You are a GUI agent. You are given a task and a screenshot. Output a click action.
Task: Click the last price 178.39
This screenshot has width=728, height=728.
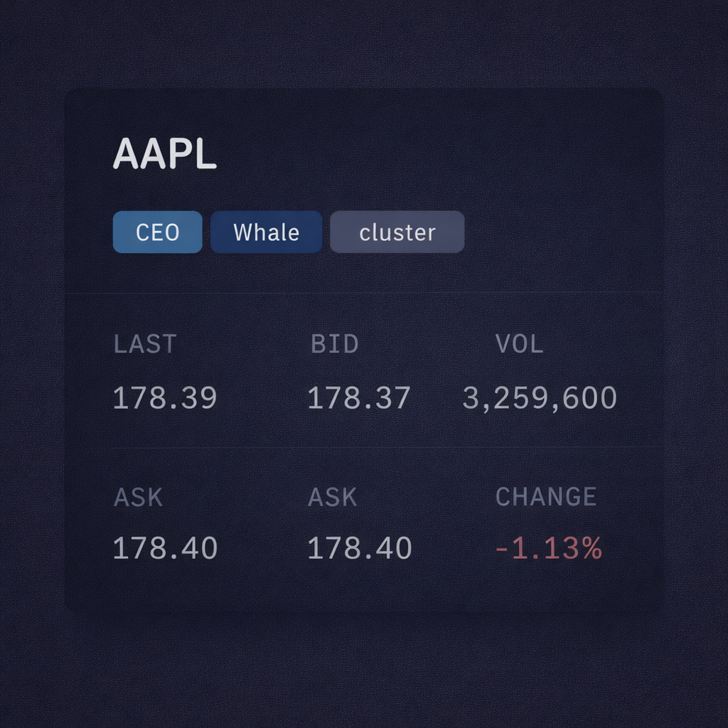(164, 398)
